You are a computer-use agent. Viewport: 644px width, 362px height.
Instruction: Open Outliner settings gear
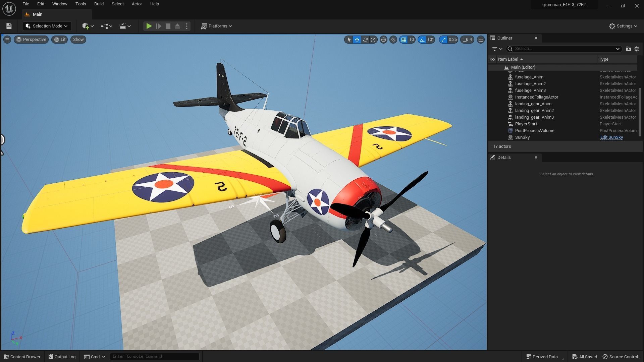pos(637,49)
